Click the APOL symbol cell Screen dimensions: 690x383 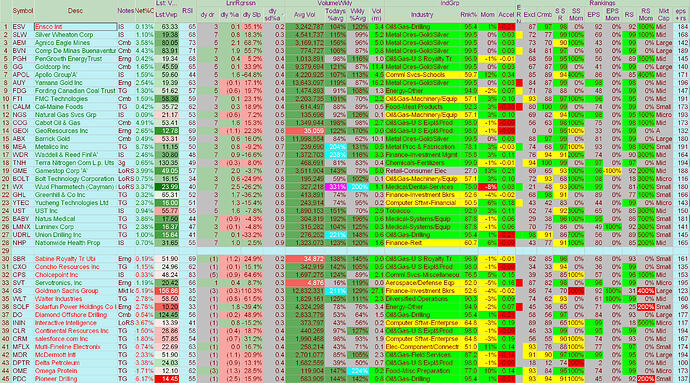(22, 75)
